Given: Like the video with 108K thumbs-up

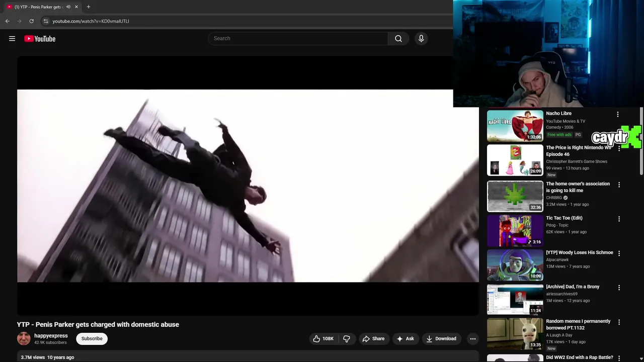Looking at the screenshot, I should click(x=323, y=339).
